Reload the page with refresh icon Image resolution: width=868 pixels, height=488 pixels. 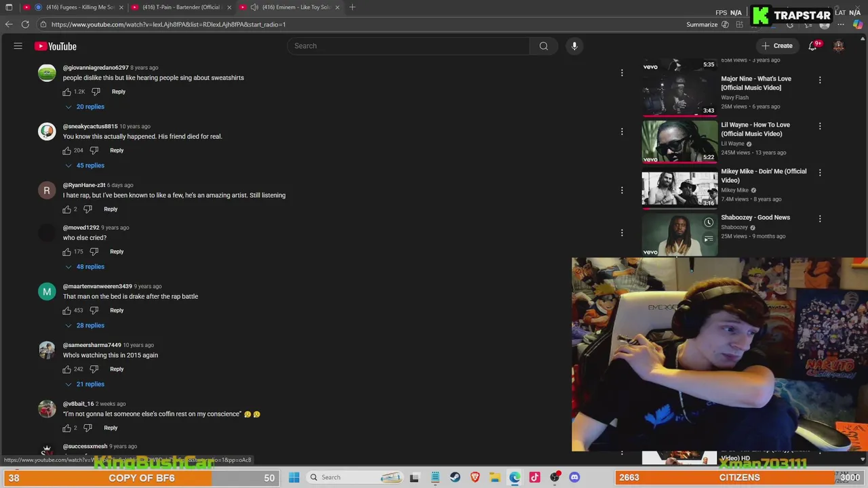[25, 24]
